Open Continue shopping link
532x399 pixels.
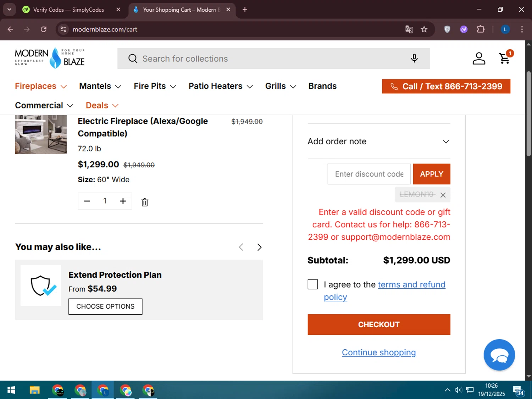pos(379,353)
